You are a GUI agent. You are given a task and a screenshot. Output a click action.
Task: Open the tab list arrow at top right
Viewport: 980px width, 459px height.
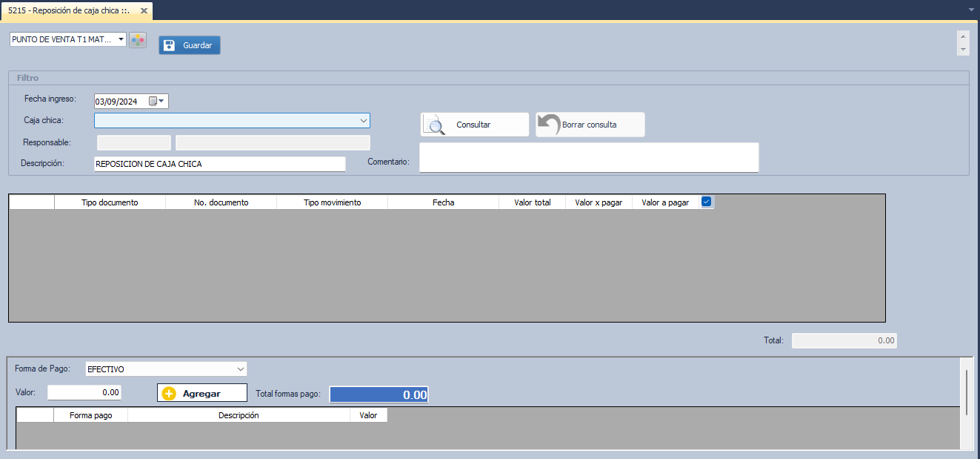point(971,10)
